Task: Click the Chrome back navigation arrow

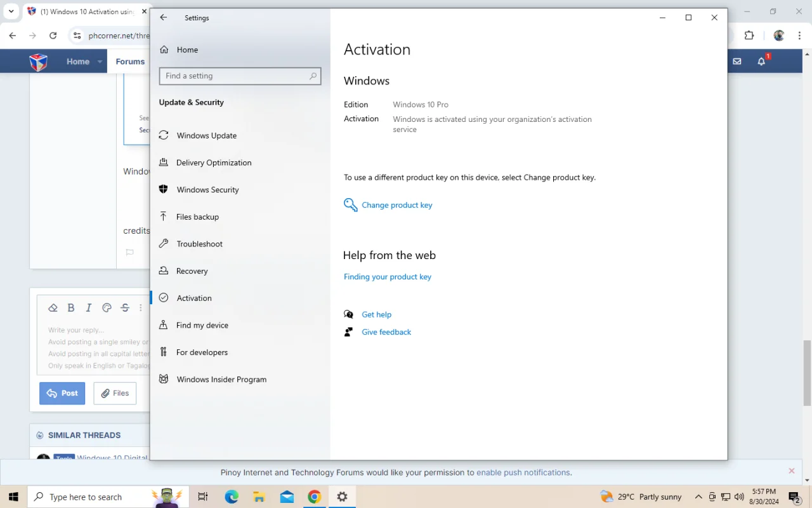Action: (x=13, y=36)
